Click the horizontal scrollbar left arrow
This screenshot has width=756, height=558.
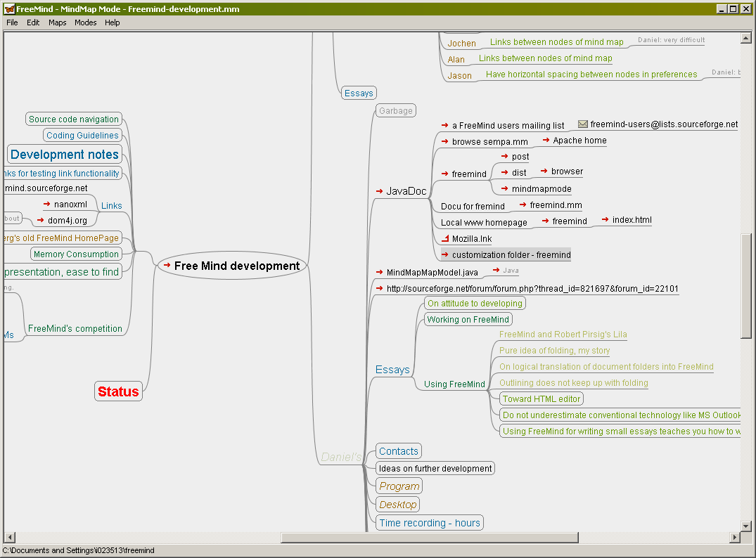point(10,538)
